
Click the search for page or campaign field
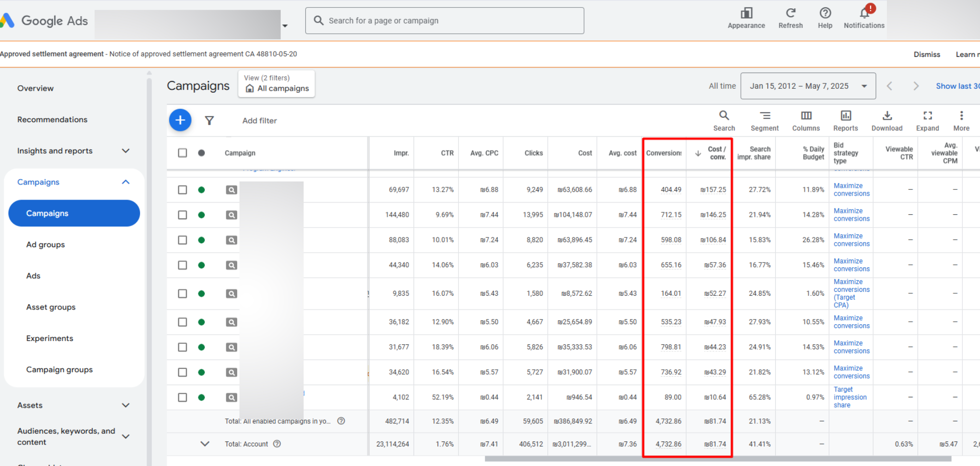[444, 21]
